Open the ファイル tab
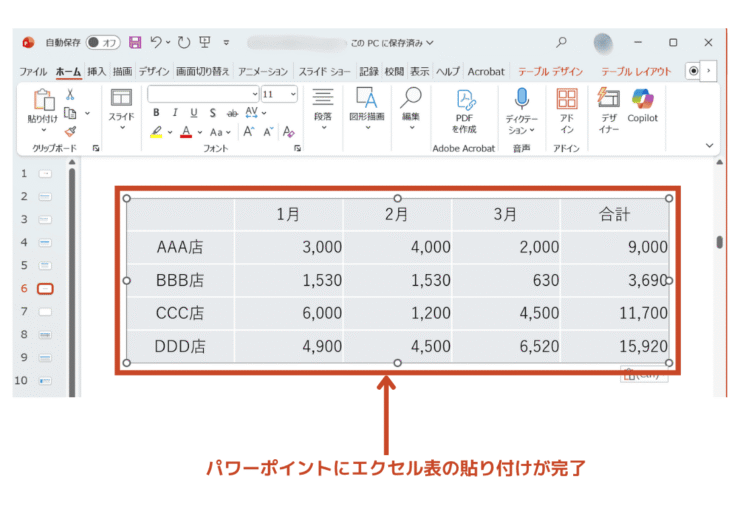Viewport: 740px width, 505px height. click(x=33, y=71)
